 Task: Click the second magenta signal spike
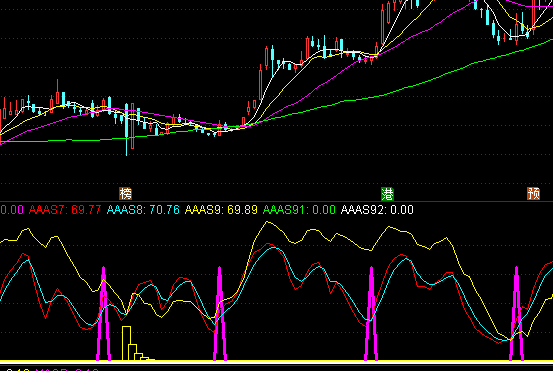point(220,314)
